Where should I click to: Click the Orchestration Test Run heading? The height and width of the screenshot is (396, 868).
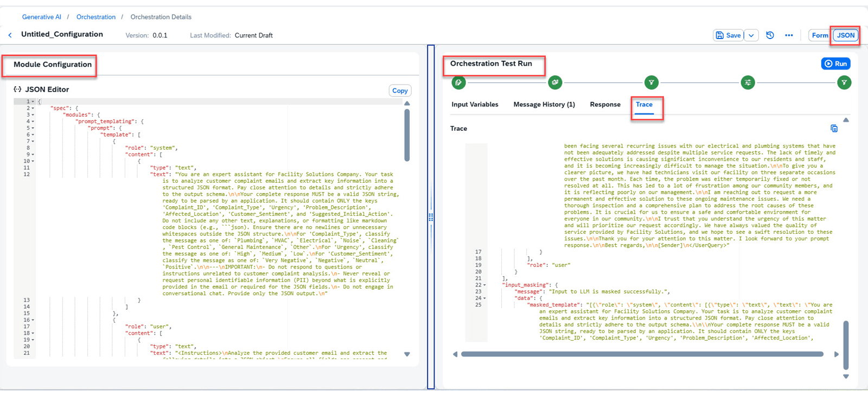[491, 63]
